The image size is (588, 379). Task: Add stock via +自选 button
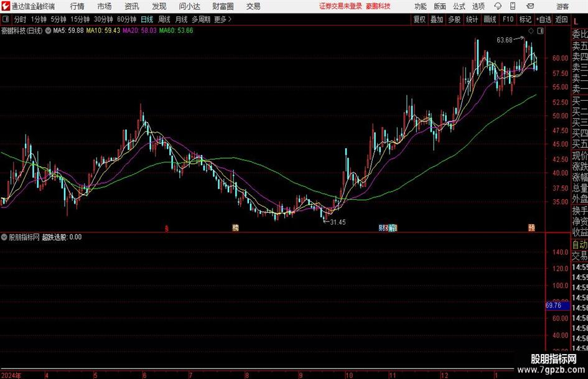coord(543,19)
